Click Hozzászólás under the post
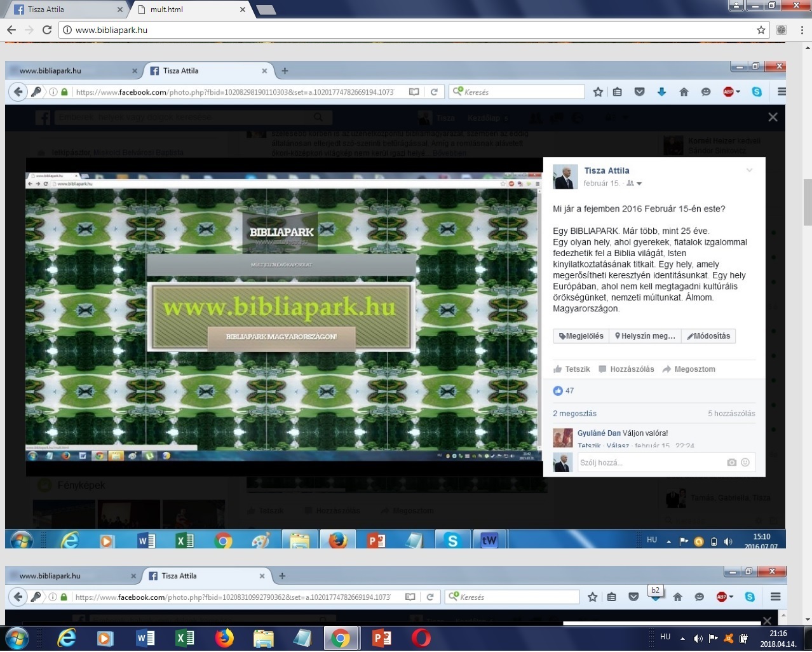The image size is (812, 652). pyautogui.click(x=626, y=369)
